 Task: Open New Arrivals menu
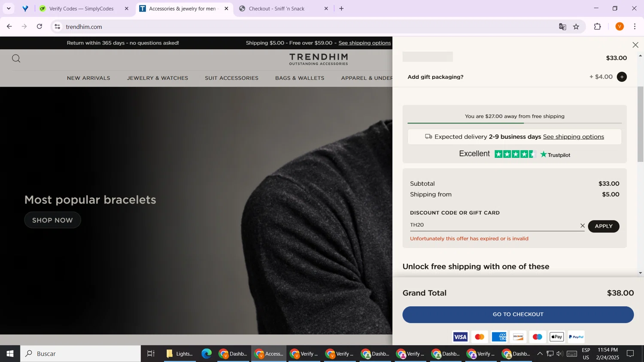coord(88,78)
